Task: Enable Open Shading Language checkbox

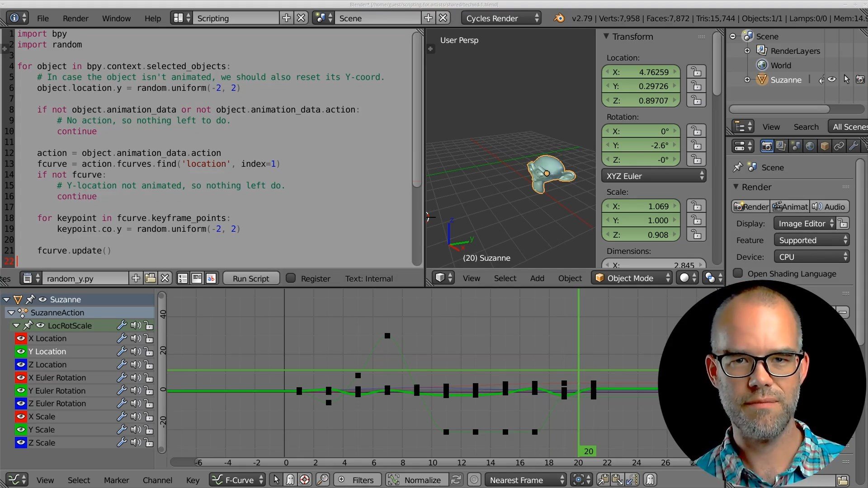Action: 738,273
